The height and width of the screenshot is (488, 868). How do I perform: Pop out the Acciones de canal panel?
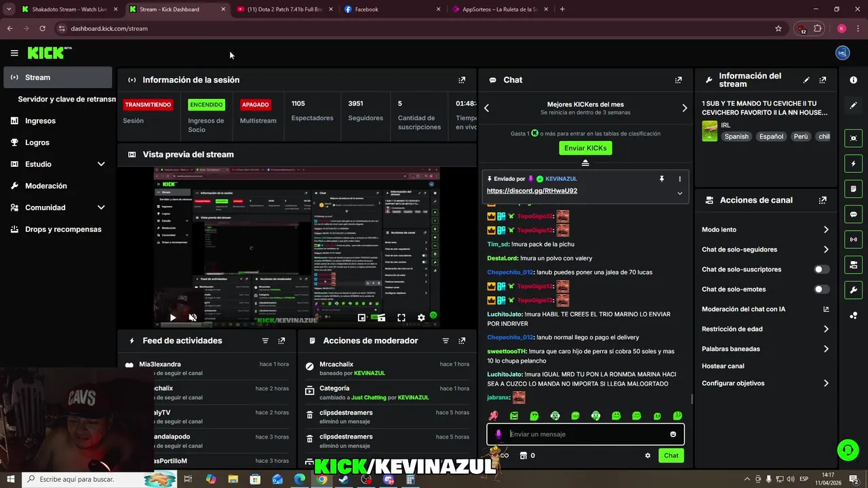coord(823,201)
